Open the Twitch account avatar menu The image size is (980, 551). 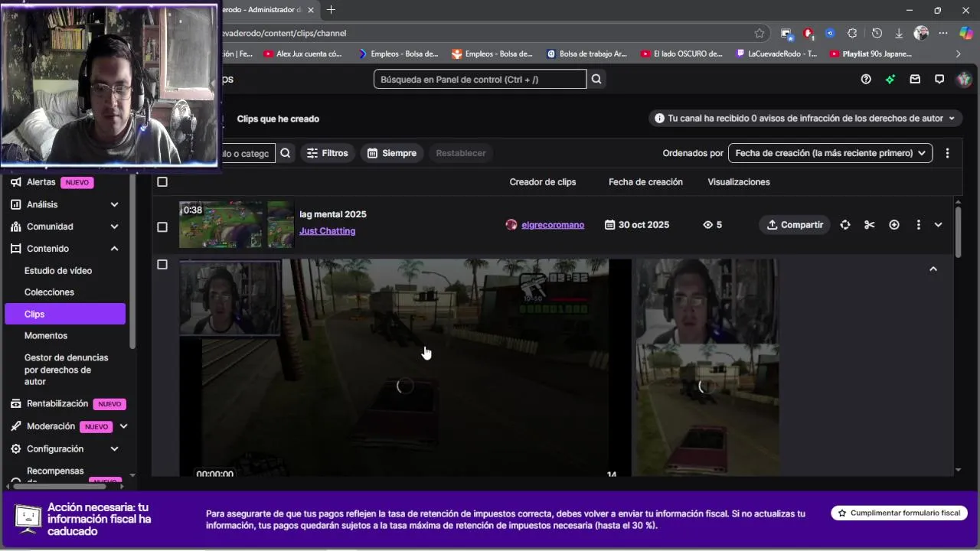click(964, 80)
